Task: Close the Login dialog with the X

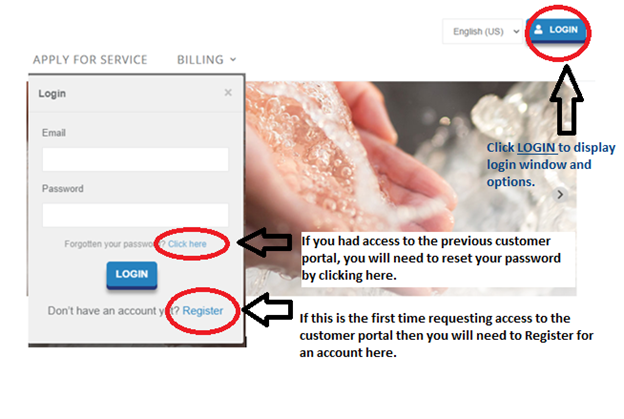Action: (228, 93)
